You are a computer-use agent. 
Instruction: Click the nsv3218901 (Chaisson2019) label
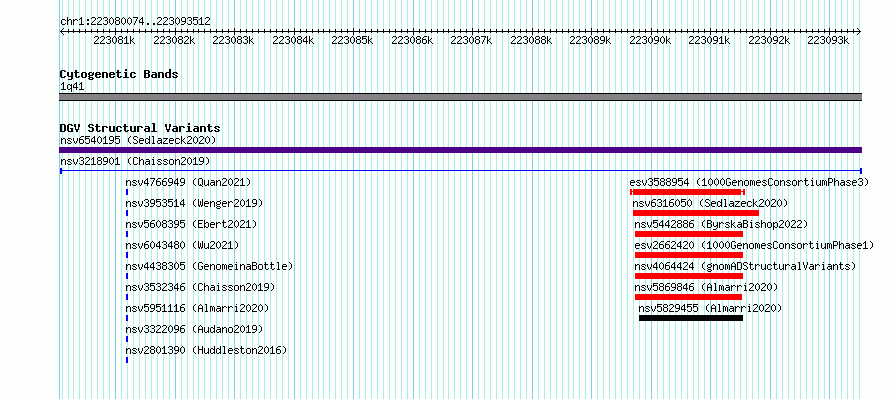pyautogui.click(x=135, y=161)
